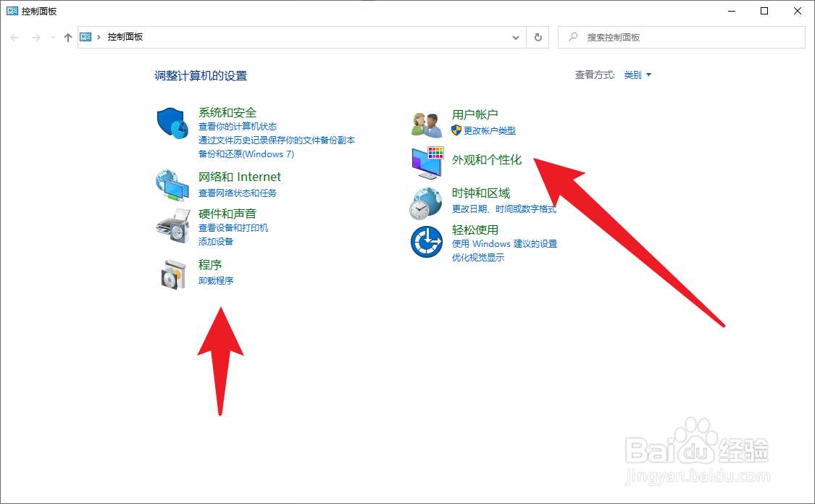
Task: Open the 时钟和区域 category
Action: [481, 193]
